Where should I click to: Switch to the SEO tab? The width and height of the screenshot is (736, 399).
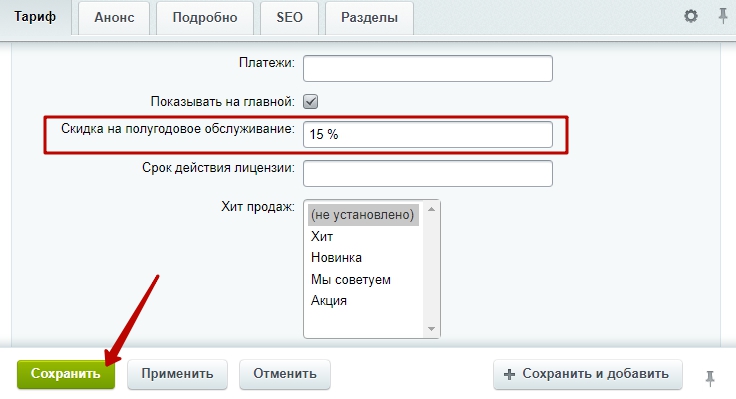pyautogui.click(x=289, y=18)
